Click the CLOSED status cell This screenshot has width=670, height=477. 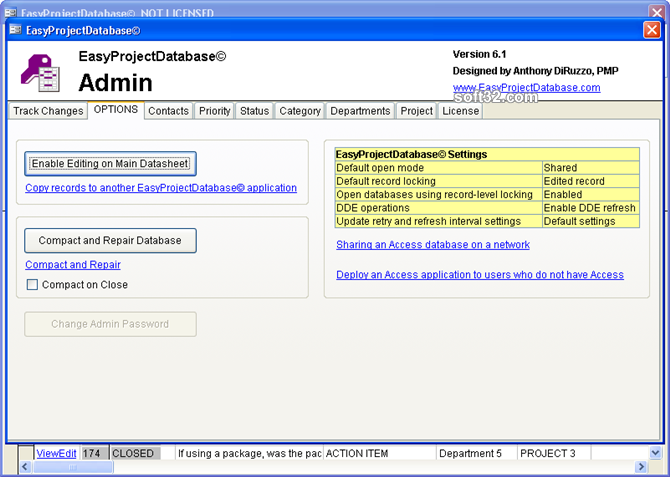[135, 453]
